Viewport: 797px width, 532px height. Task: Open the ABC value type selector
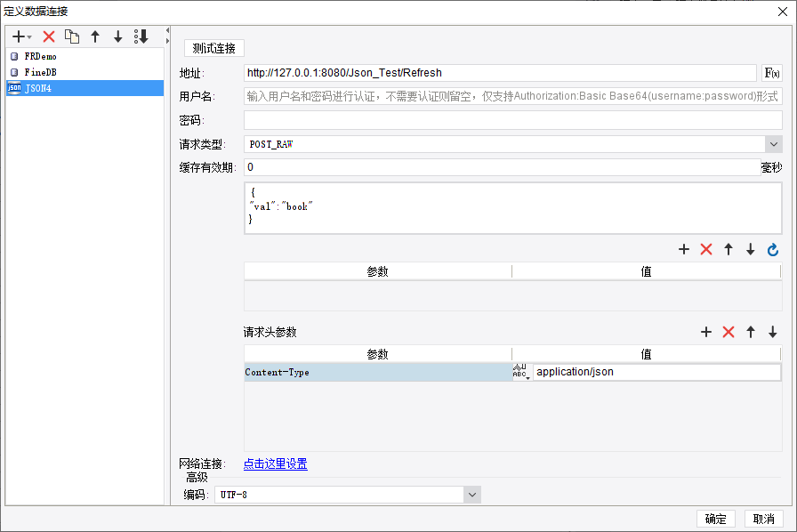point(521,372)
